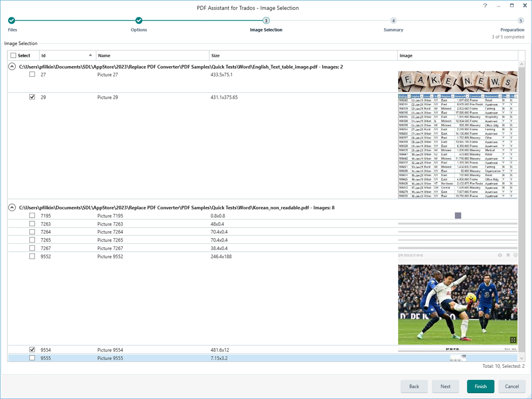
Task: Click the Files step checkmark icon
Action: 12,20
